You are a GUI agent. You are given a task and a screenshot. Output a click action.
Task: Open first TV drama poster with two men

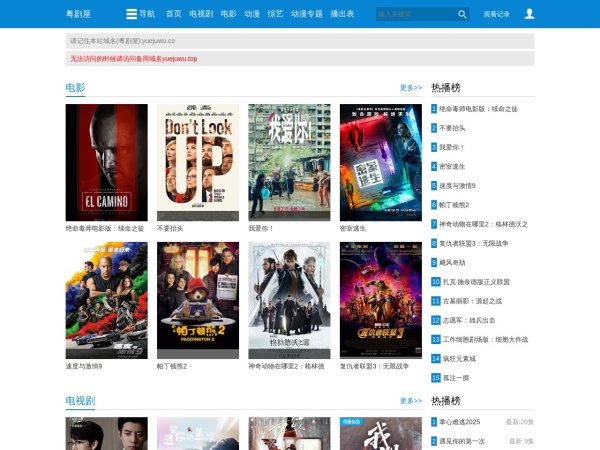(x=106, y=434)
